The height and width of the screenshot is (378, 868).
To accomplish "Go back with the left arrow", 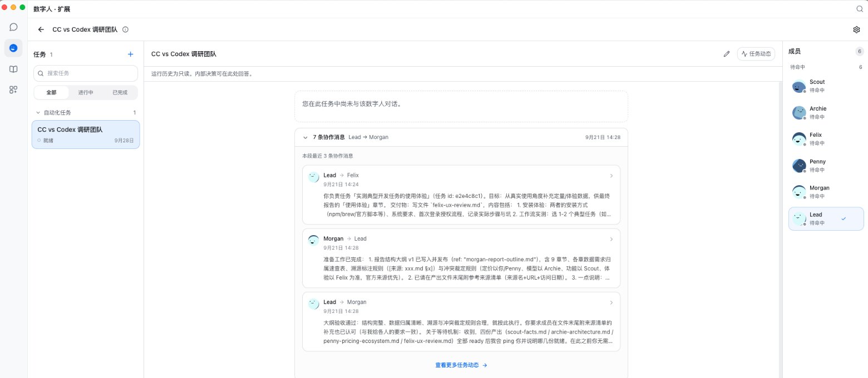I will (x=41, y=29).
